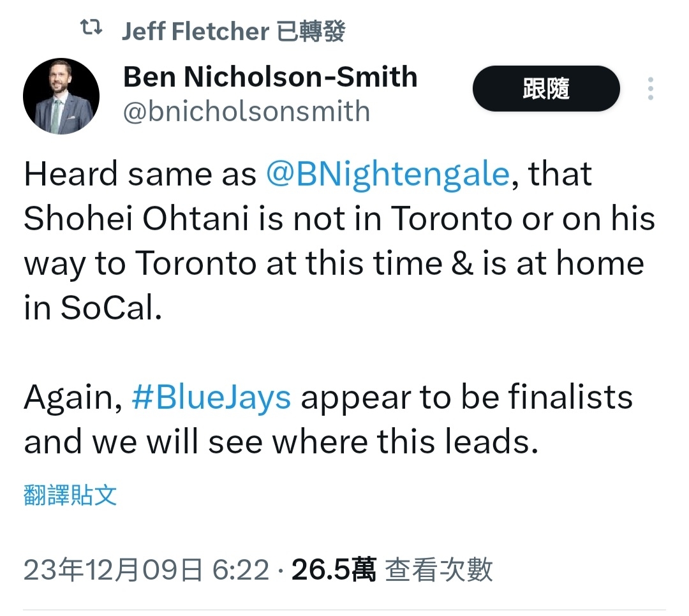This screenshot has height=616, width=689.
Task: Click the tweet line mentioning SoCal
Action: (x=93, y=307)
